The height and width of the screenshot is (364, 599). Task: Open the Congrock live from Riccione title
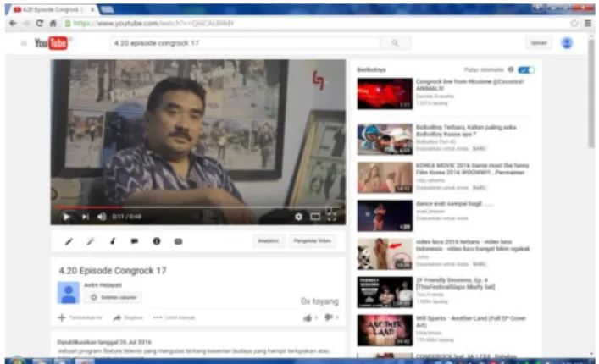(470, 85)
